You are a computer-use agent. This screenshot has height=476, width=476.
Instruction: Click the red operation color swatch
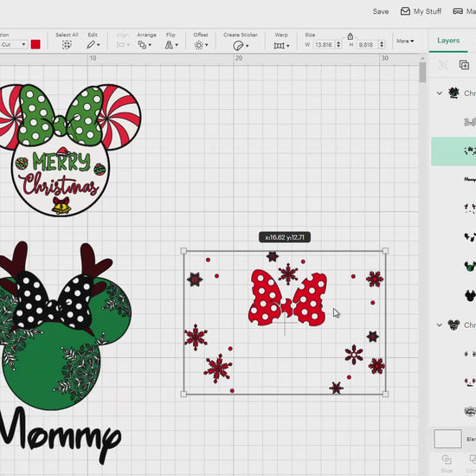pos(35,45)
